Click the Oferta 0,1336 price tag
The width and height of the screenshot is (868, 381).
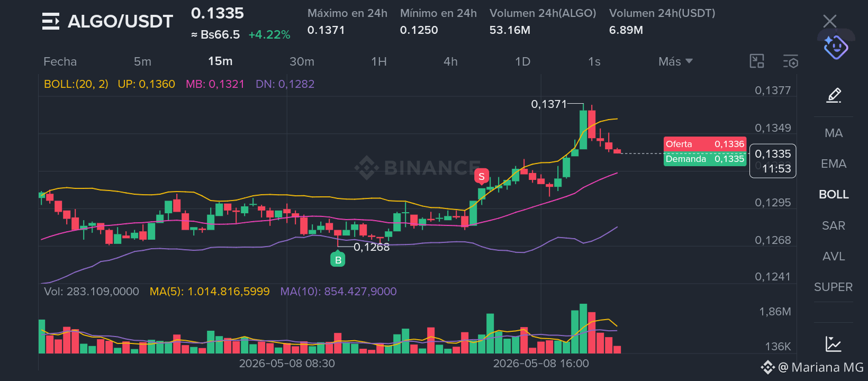705,144
